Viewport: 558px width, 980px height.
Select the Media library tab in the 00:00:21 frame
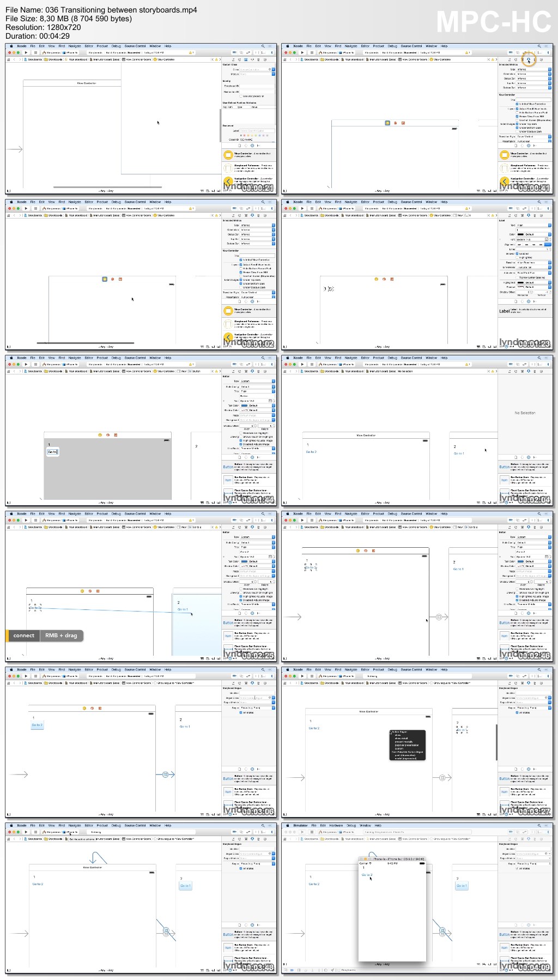pyautogui.click(x=259, y=146)
